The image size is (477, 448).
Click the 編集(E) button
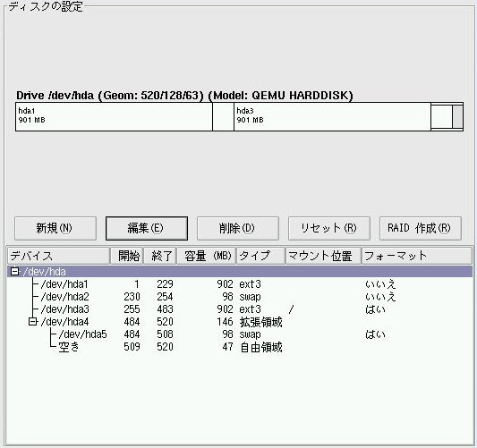(147, 228)
